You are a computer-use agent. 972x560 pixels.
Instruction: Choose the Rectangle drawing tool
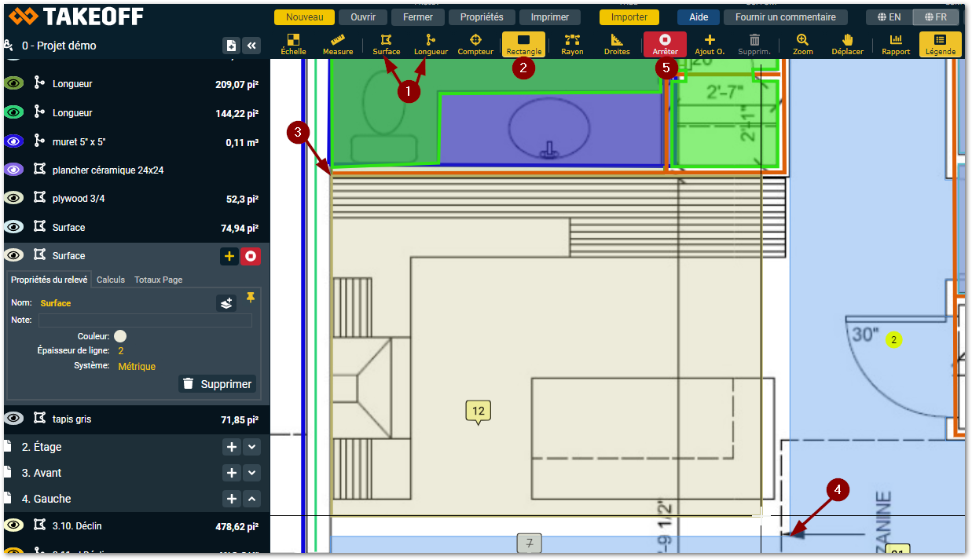523,44
